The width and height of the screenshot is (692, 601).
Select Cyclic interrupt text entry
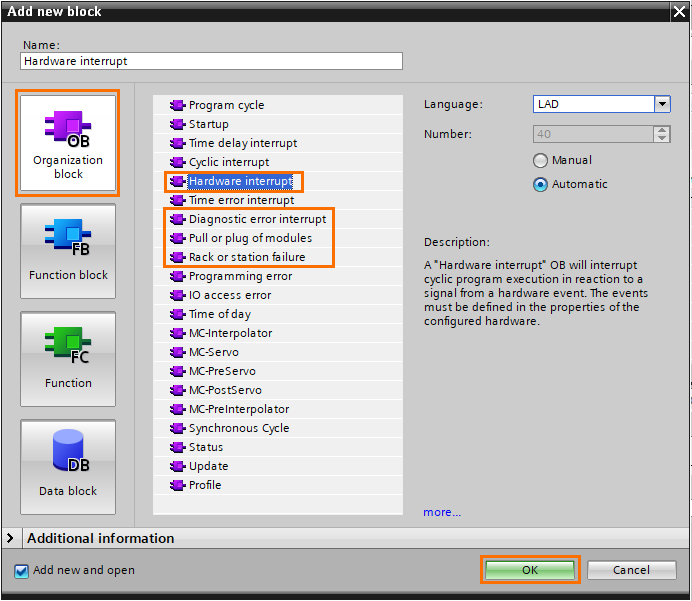229,162
